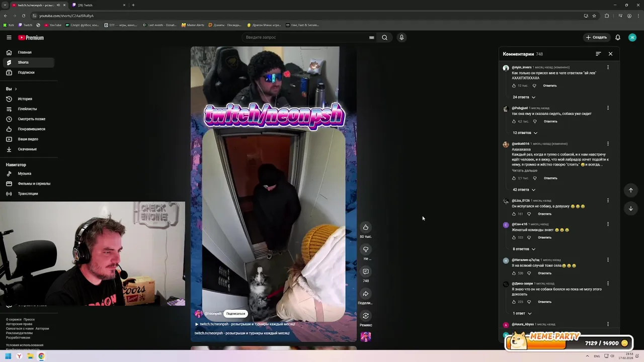Click the search magnifier button
The image size is (644, 362).
pyautogui.click(x=384, y=37)
